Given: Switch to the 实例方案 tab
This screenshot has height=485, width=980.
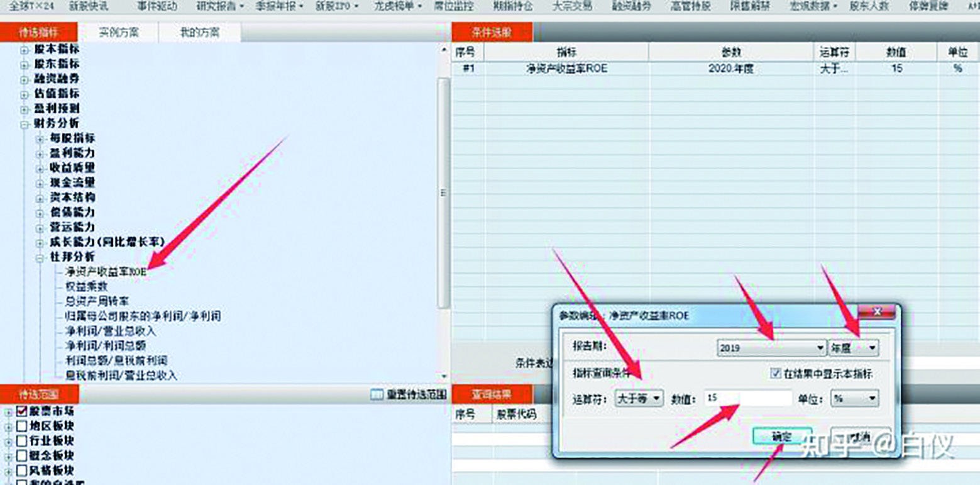Looking at the screenshot, I should [119, 32].
